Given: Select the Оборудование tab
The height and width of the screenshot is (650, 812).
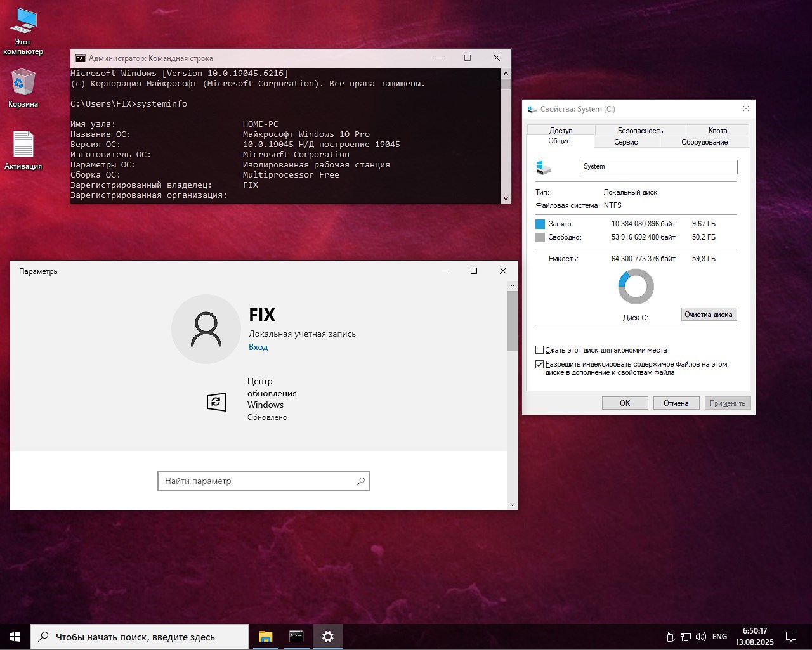Looking at the screenshot, I should coord(704,142).
